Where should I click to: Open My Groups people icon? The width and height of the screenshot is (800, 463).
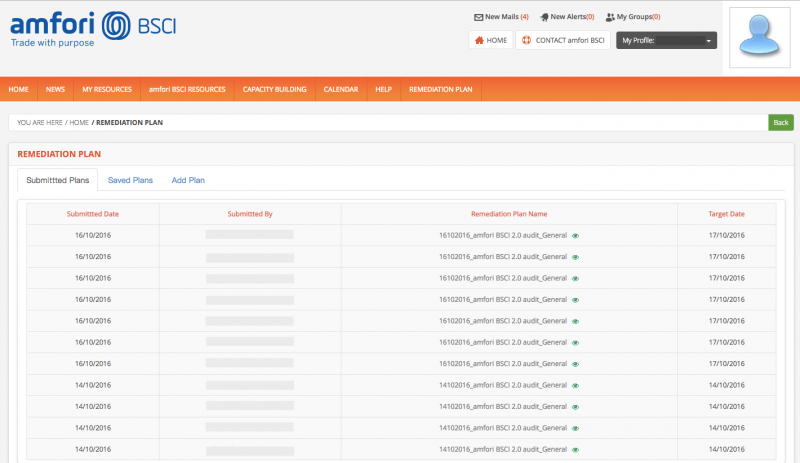tap(610, 17)
